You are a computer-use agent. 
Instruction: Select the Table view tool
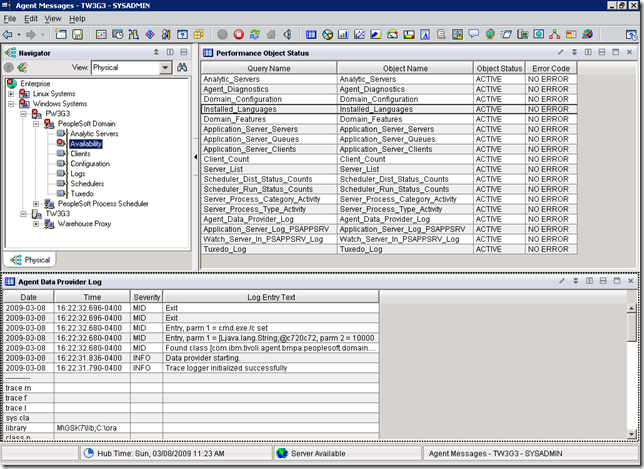311,34
